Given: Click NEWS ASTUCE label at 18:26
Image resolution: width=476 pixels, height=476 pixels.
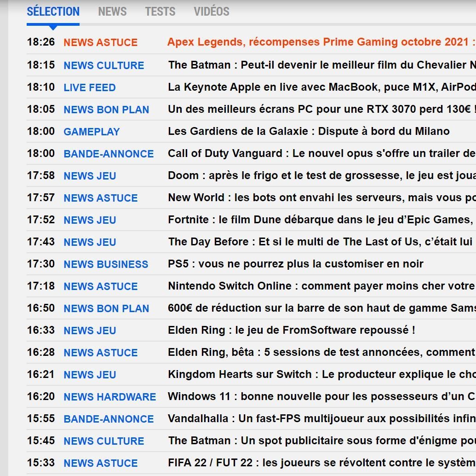Looking at the screenshot, I should [x=100, y=42].
